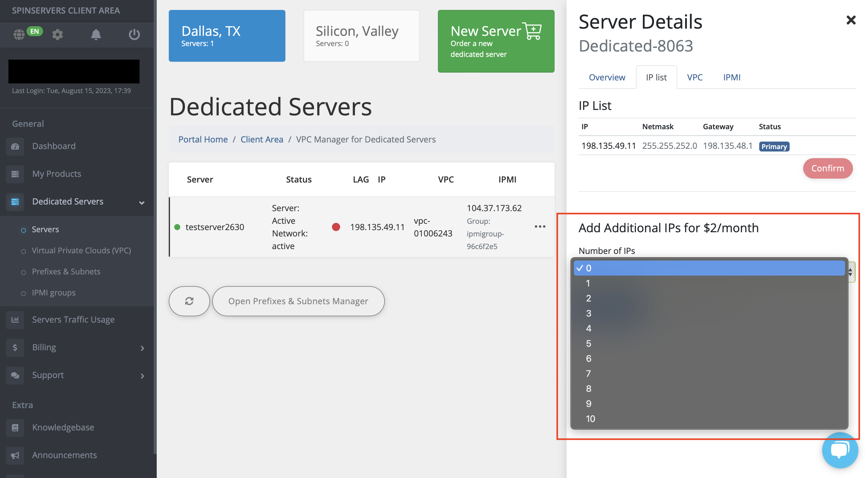
Task: Expand the Billing submenu arrow
Action: click(143, 348)
